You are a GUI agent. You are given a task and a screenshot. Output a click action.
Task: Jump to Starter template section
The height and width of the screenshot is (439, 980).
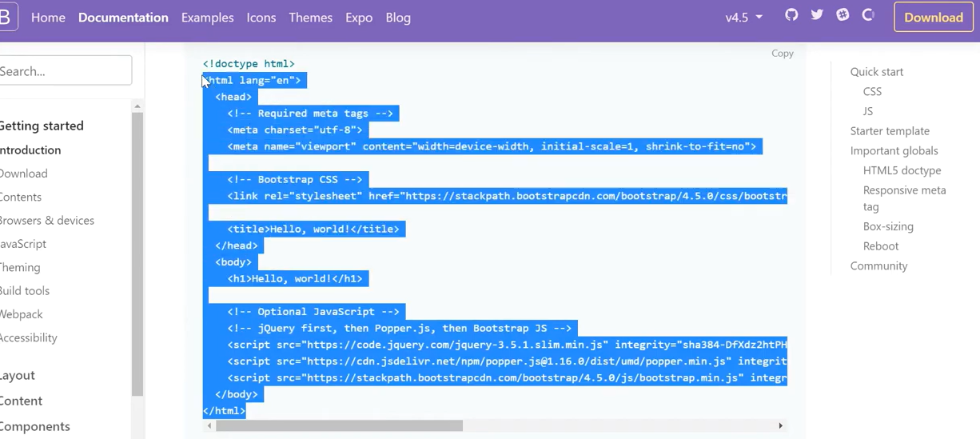click(890, 130)
